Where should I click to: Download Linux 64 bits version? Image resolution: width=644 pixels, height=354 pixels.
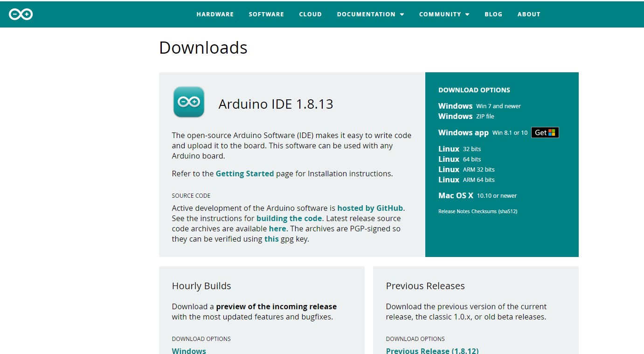459,159
